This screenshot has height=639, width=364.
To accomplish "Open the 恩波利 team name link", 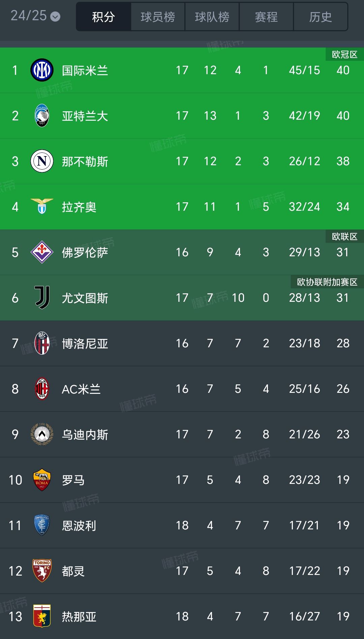I will 79,526.
